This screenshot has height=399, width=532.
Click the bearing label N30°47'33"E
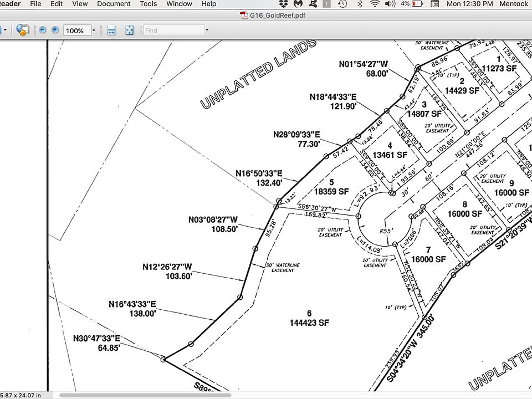coord(96,339)
